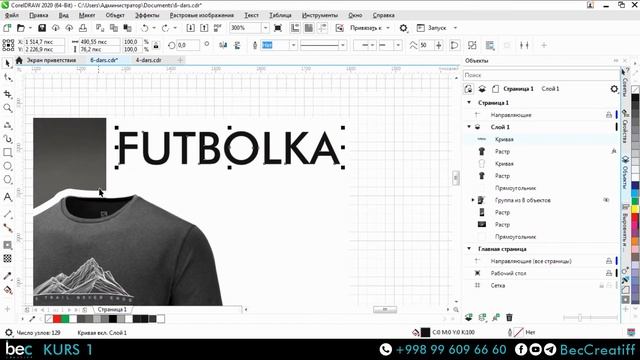Open outline width dropdown
Screen dimensions: 640x360
tap(293, 45)
